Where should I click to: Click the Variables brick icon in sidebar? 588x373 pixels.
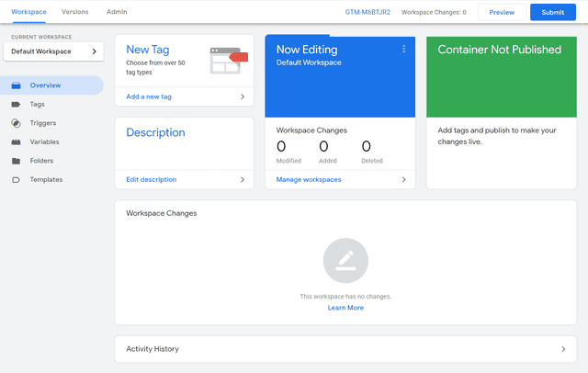tap(16, 142)
